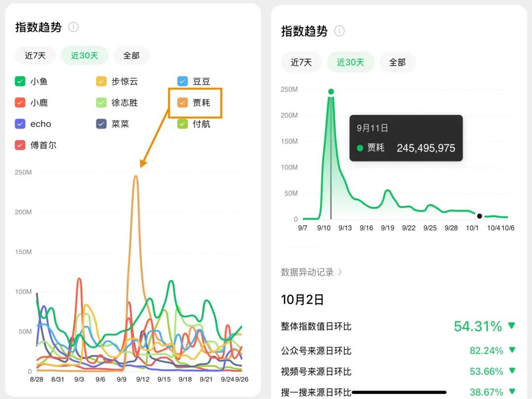Click down arrow beside 82.24%
Viewport: 532px width, 399px height.
512,350
